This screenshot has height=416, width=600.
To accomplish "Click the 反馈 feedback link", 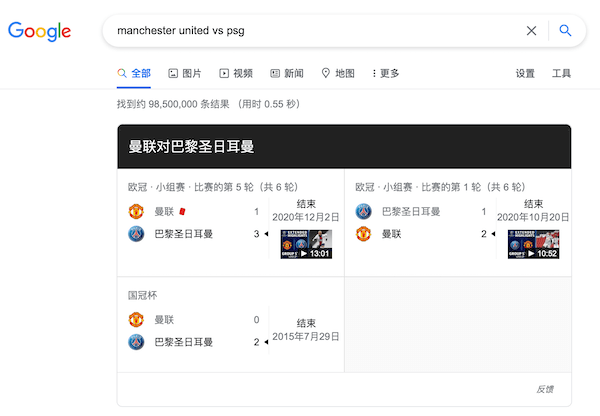I will click(544, 389).
